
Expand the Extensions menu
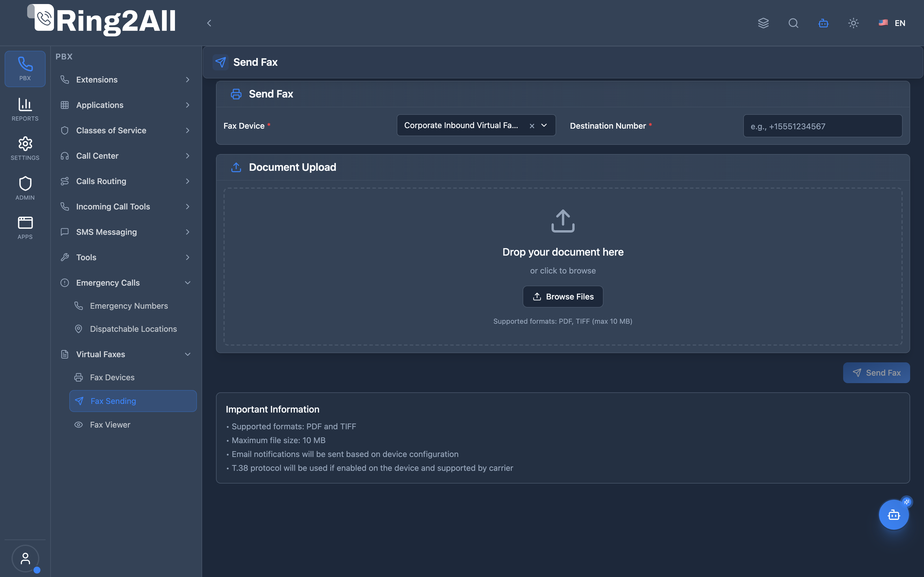tap(125, 79)
